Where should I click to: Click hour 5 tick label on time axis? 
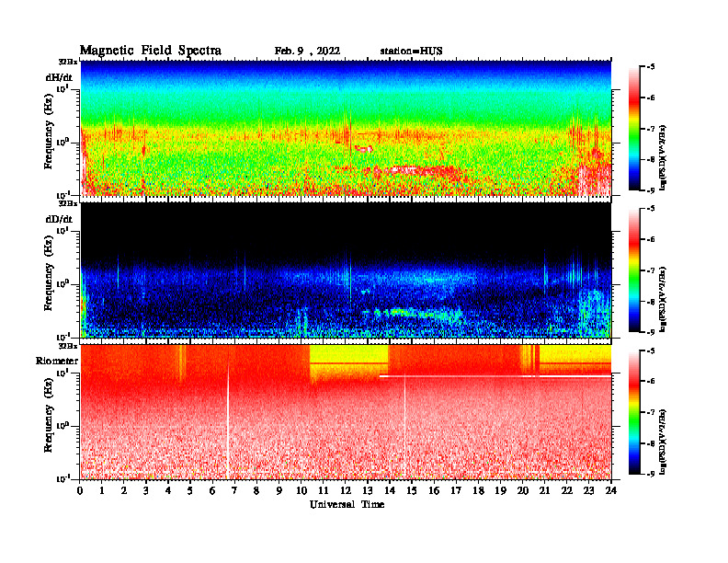[x=190, y=490]
